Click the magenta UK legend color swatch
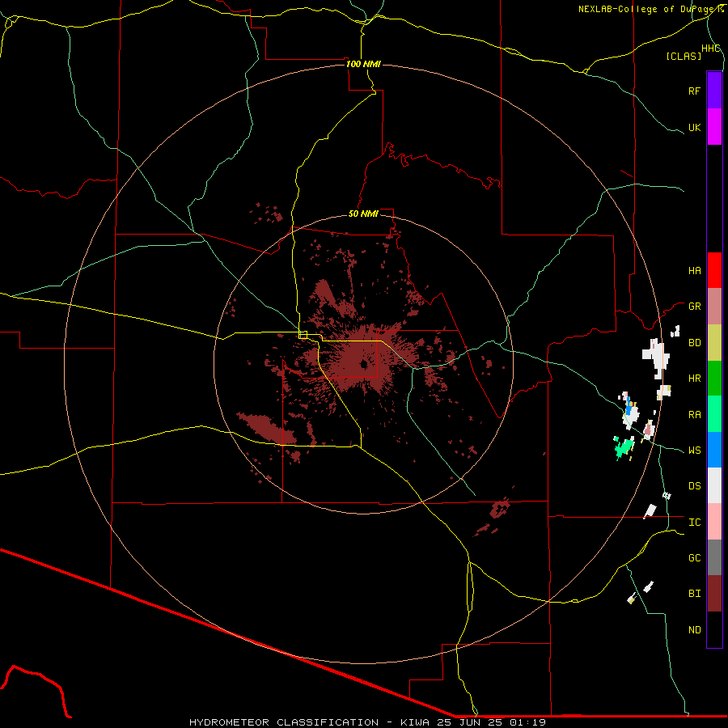The height and width of the screenshot is (728, 728). (x=714, y=126)
